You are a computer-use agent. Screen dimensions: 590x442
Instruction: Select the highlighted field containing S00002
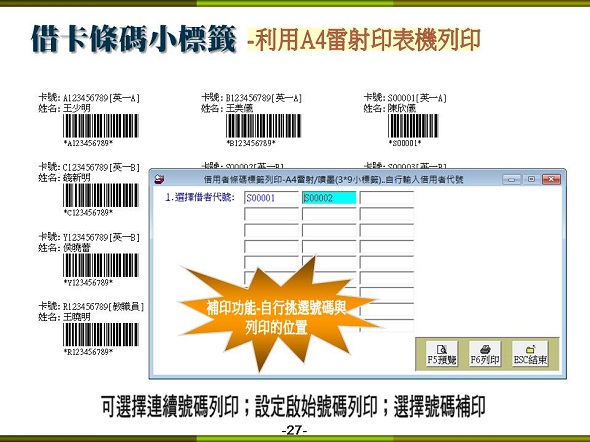click(329, 198)
